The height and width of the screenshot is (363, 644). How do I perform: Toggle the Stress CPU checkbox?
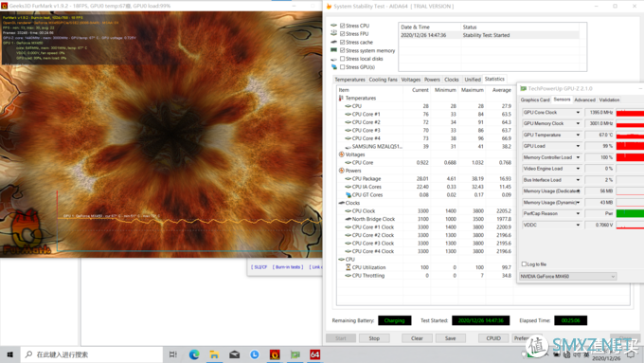point(343,26)
